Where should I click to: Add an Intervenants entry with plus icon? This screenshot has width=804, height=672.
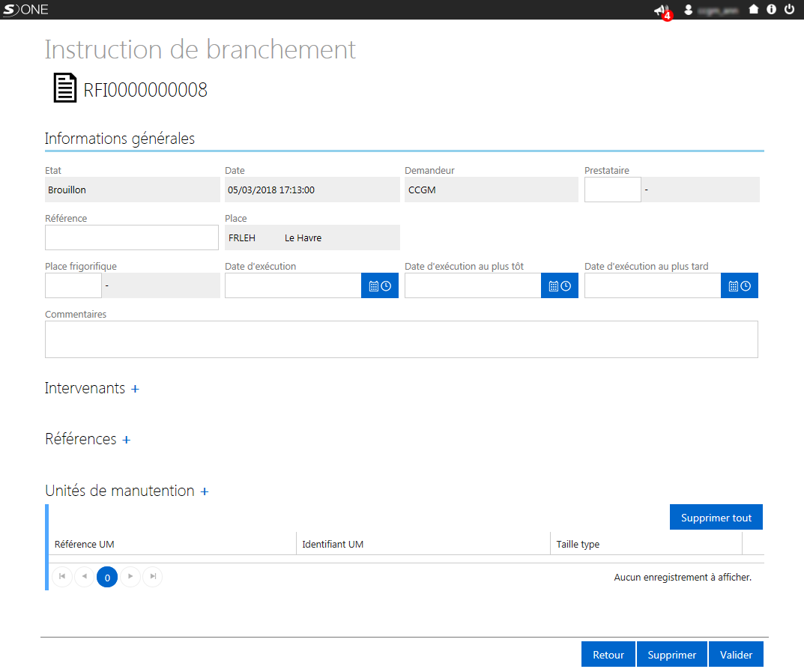[x=135, y=389]
